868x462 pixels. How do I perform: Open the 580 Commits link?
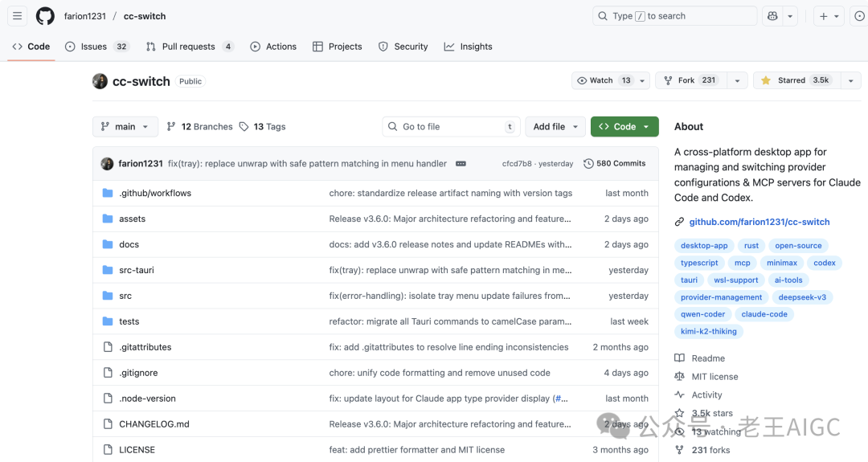[x=615, y=164]
